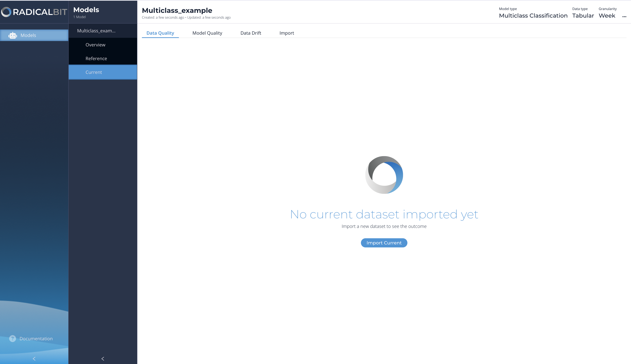Select the Models robot icon

[13, 36]
